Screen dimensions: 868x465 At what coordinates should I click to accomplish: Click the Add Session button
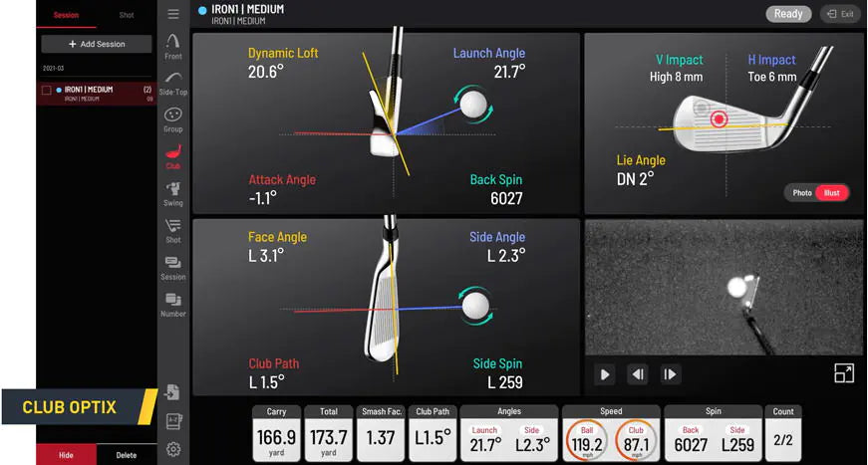pyautogui.click(x=97, y=44)
